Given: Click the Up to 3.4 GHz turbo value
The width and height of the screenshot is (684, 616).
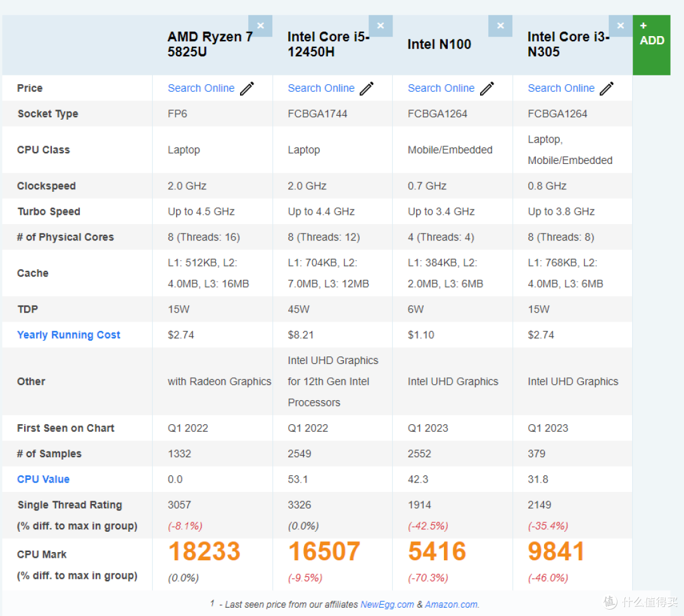Looking at the screenshot, I should tap(441, 211).
